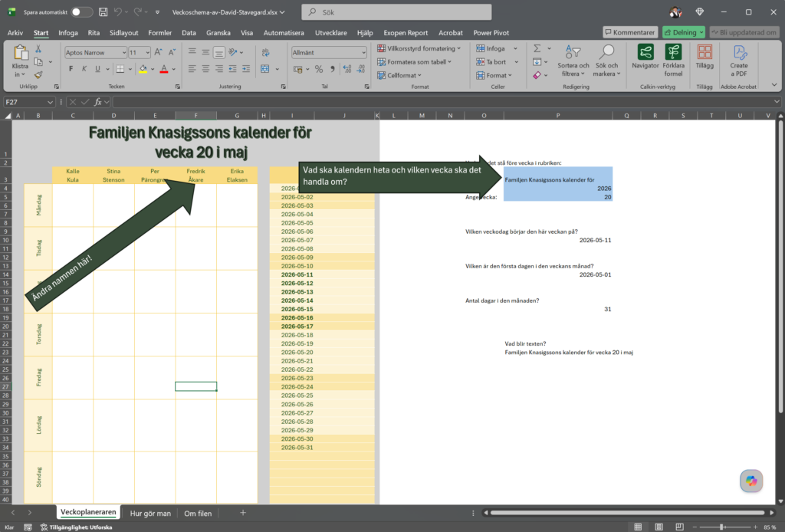The height and width of the screenshot is (532, 785).
Task: Toggle underline U formatting
Action: pyautogui.click(x=97, y=68)
